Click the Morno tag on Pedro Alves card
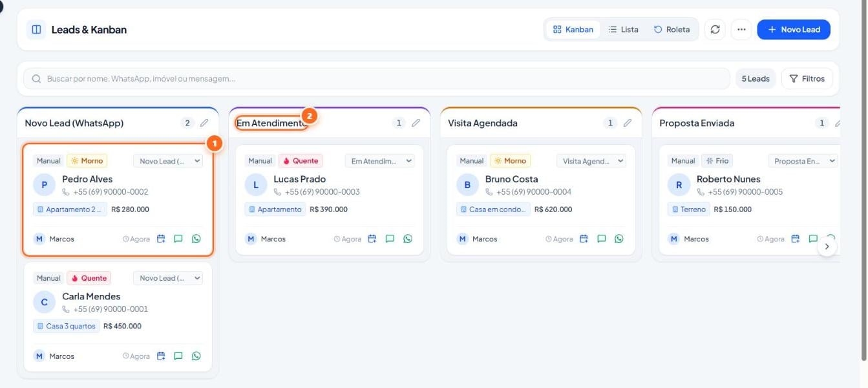868x388 pixels. click(x=87, y=161)
